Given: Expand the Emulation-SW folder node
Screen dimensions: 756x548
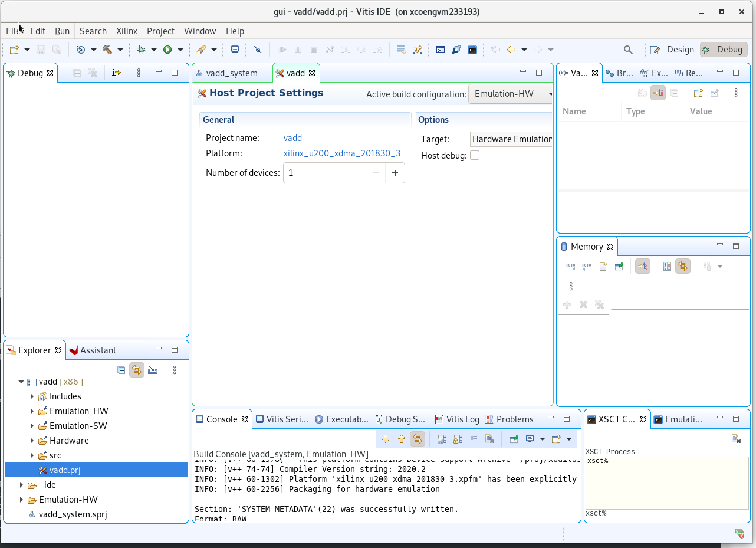Looking at the screenshot, I should (32, 426).
